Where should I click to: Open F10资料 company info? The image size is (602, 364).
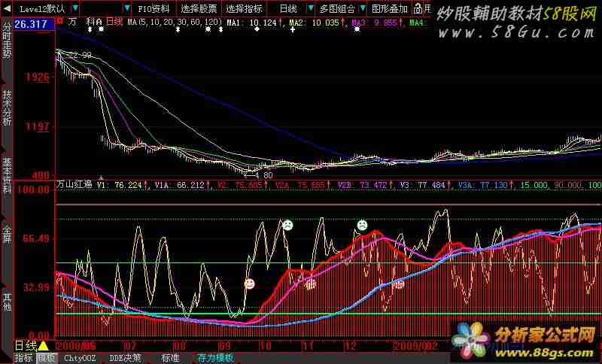click(x=154, y=8)
